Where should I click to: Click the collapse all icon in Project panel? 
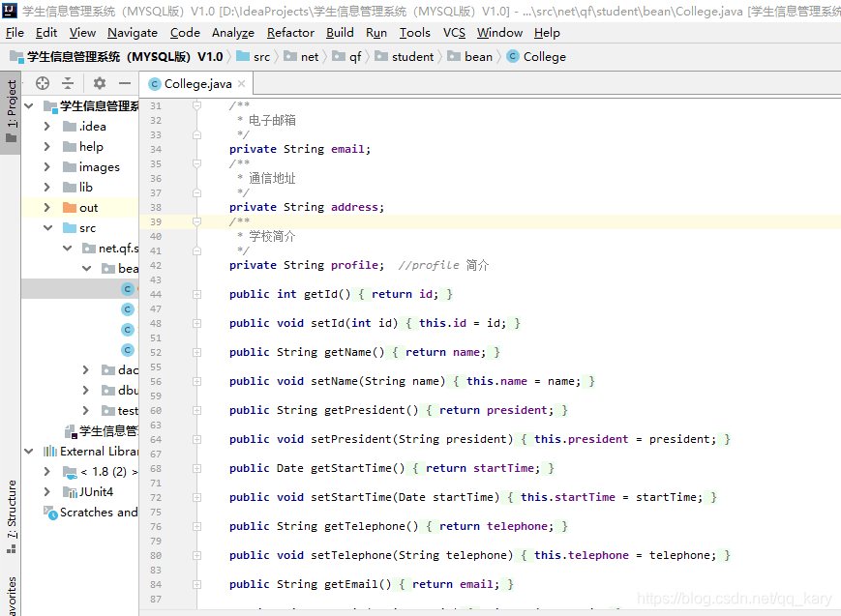(x=68, y=83)
